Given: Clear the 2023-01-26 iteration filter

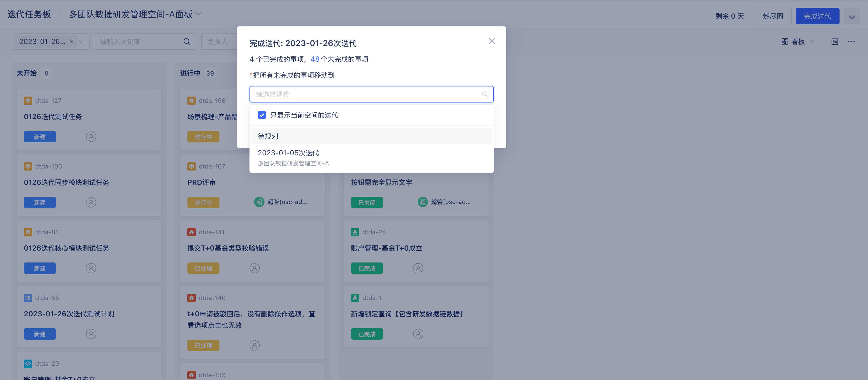Looking at the screenshot, I should [71, 41].
